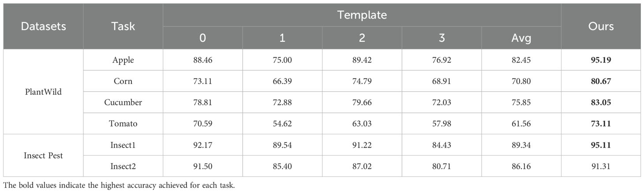Click template column header 0
This screenshot has width=644, height=193.
(x=202, y=38)
